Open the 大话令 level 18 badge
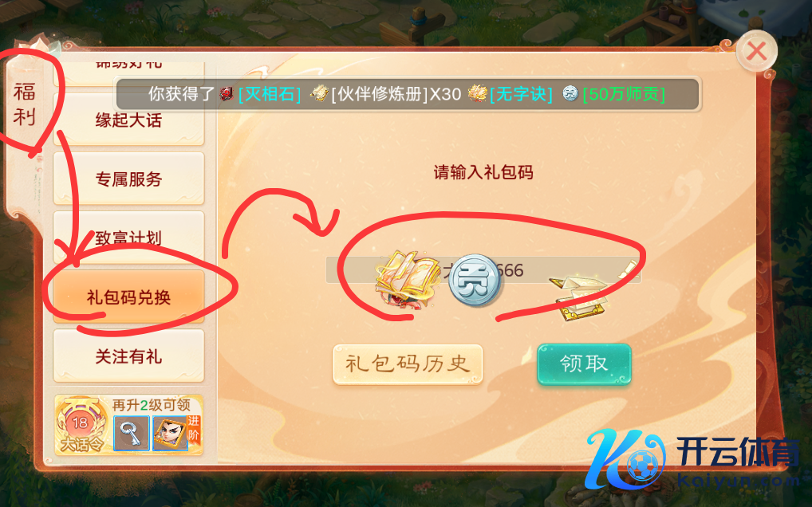812x507 pixels. pos(81,426)
